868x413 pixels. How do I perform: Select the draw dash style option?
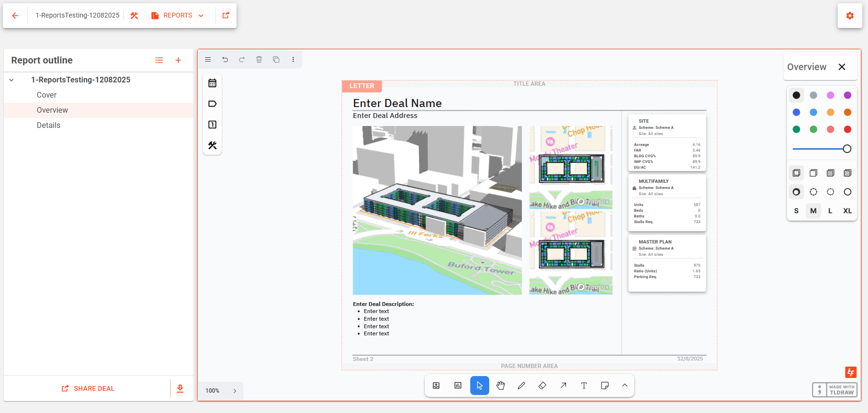pos(796,192)
